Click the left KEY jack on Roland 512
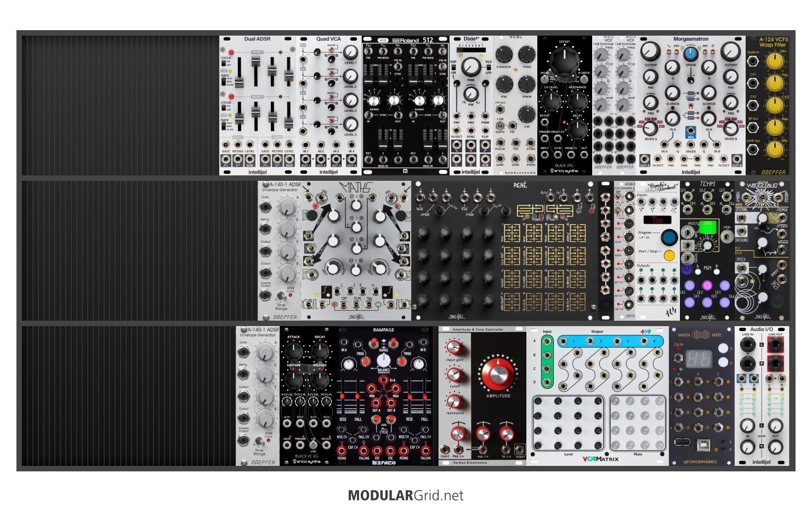 pos(367,160)
